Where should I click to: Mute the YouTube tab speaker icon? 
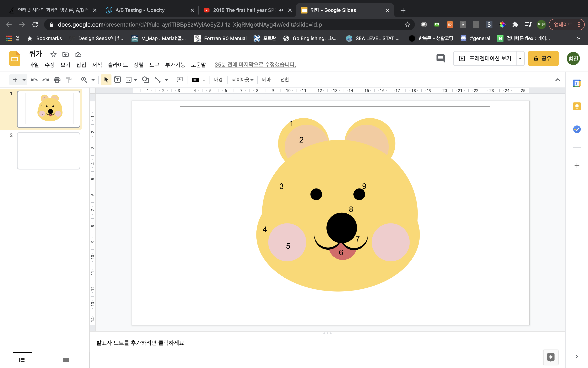tap(281, 10)
